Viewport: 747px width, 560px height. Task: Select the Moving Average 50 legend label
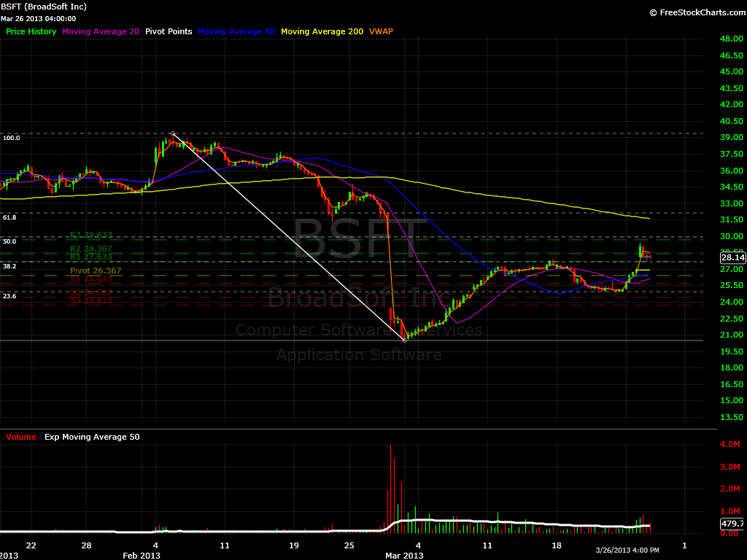click(x=236, y=31)
